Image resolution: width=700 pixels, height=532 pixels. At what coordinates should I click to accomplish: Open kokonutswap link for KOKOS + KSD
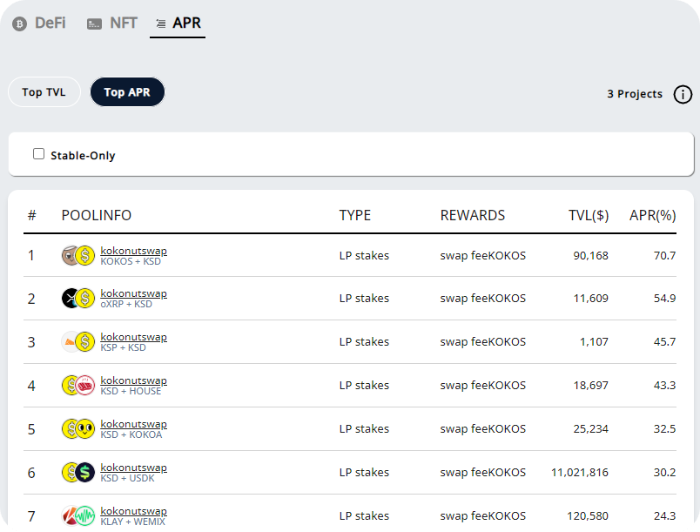pos(133,250)
